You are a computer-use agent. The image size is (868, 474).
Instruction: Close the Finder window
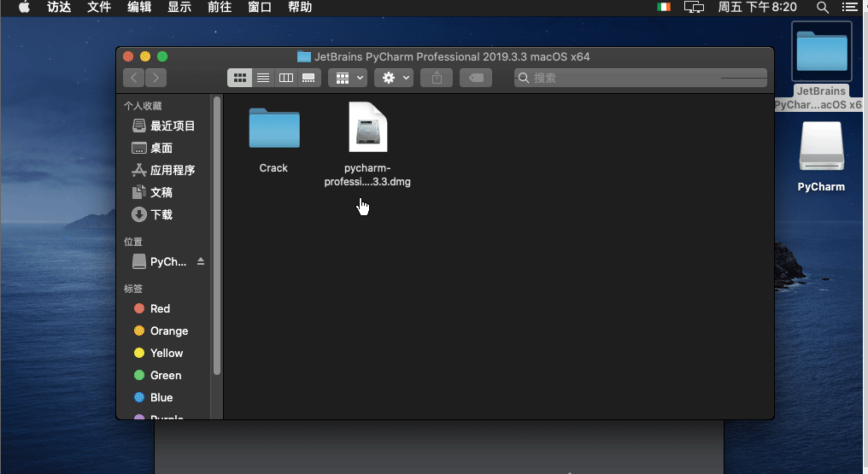click(x=128, y=56)
